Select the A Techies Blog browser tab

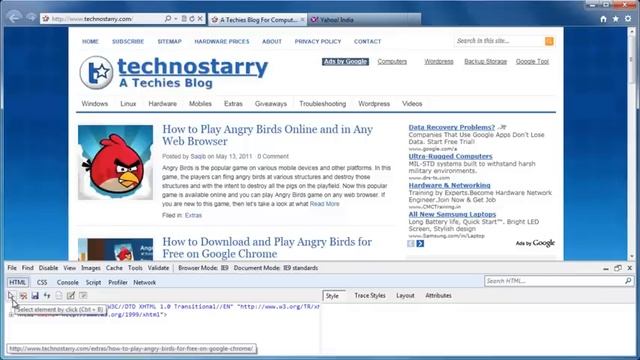tap(258, 20)
